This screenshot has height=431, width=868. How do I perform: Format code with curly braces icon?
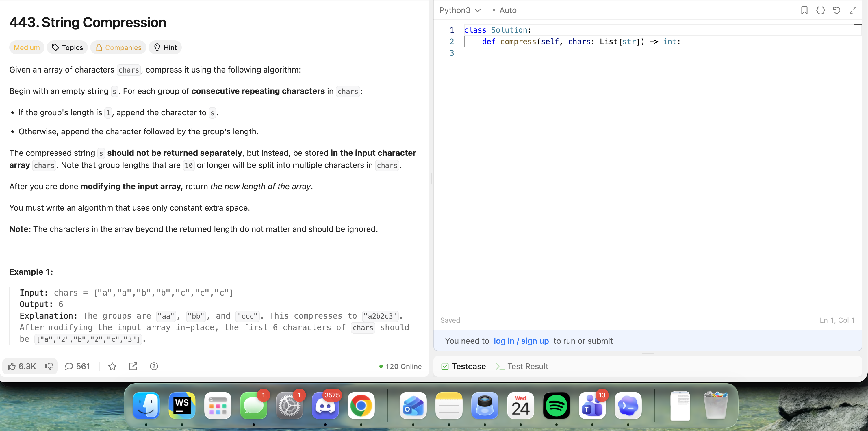pyautogui.click(x=821, y=10)
